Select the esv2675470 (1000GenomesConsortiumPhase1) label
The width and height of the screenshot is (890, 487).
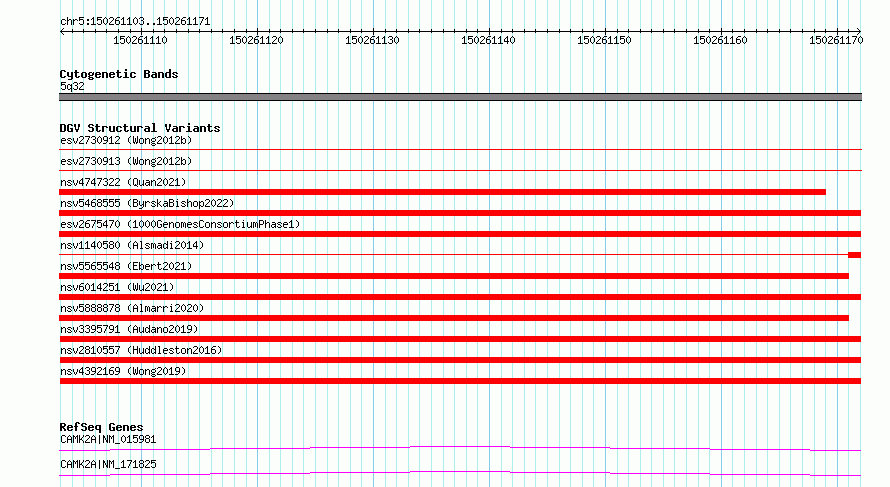click(x=180, y=224)
